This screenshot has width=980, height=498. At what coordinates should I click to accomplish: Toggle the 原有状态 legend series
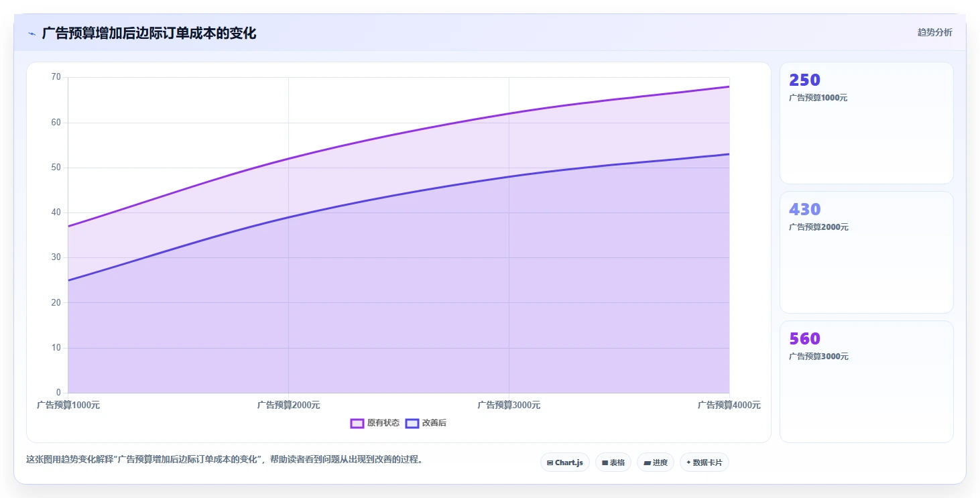click(375, 423)
